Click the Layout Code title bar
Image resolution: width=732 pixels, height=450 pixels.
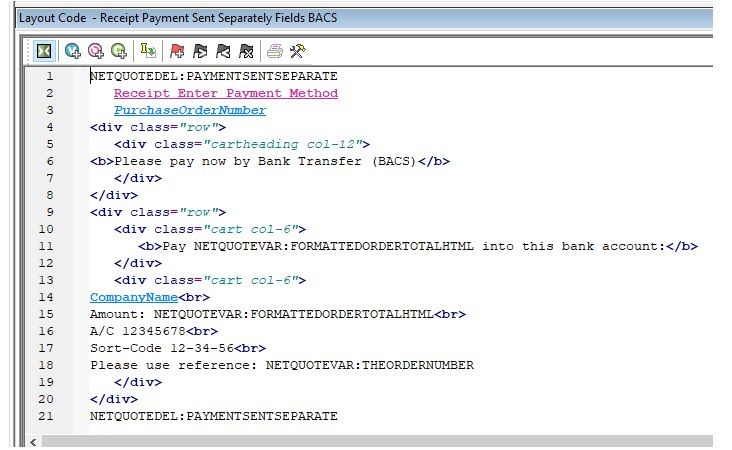tap(300, 19)
